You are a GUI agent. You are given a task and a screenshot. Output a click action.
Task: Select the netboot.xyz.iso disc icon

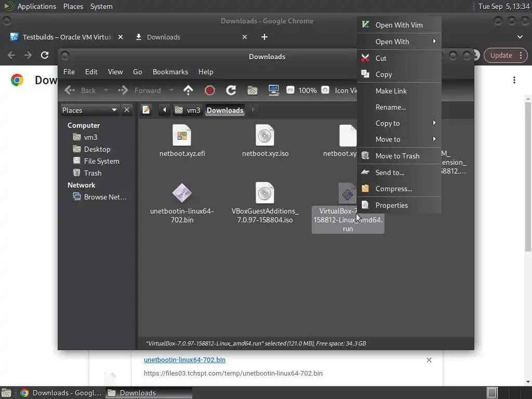(x=264, y=136)
